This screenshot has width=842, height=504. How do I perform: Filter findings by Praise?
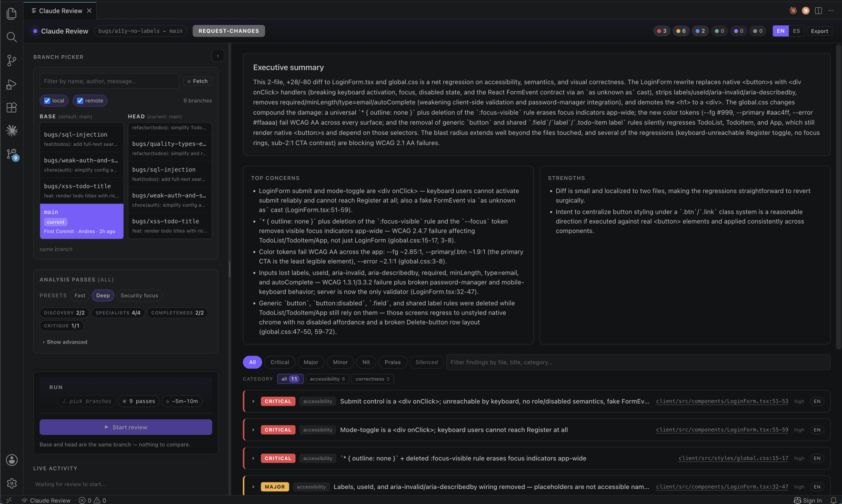[393, 362]
